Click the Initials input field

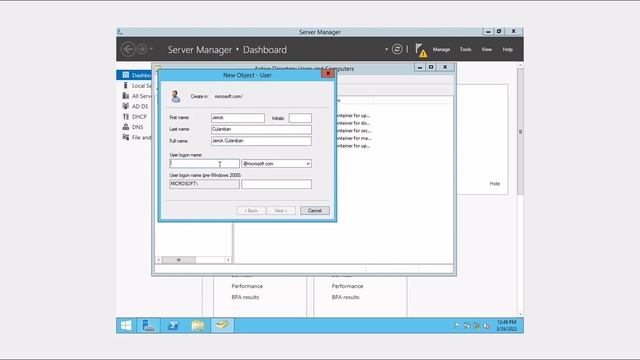pos(300,118)
